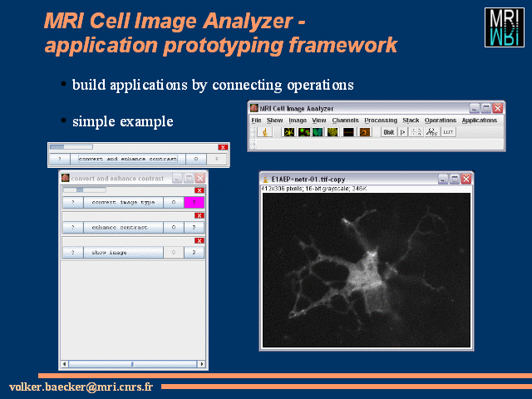Click the 'show image' operation button

coord(123,253)
